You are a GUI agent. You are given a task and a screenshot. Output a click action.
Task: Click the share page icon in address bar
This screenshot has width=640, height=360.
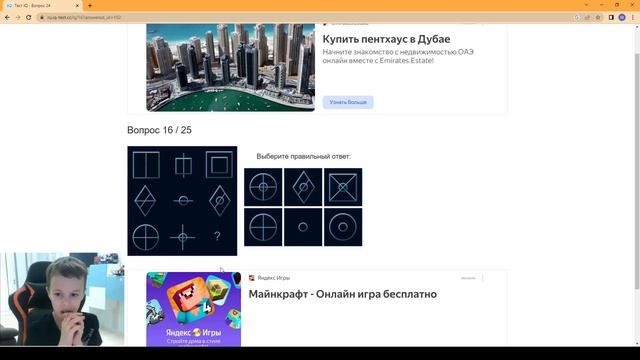[588, 18]
